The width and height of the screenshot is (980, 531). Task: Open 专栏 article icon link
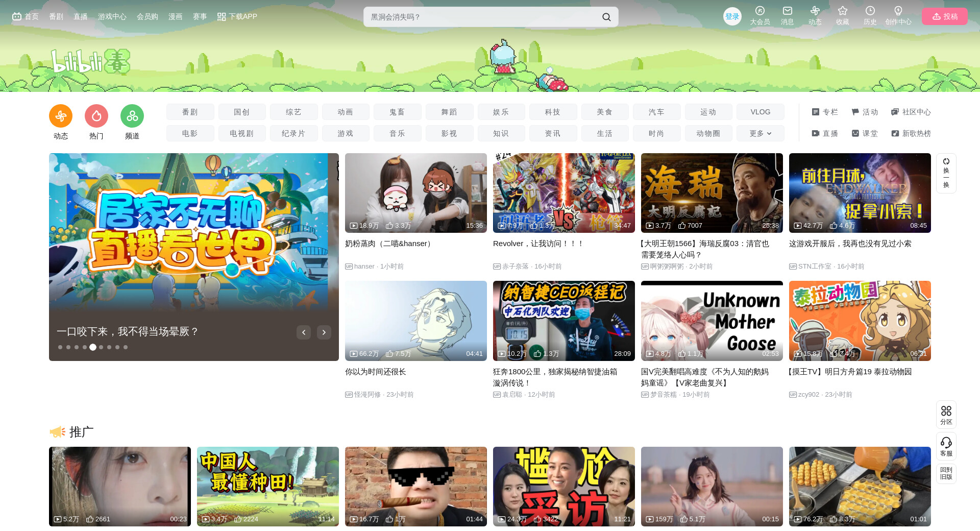tap(825, 112)
